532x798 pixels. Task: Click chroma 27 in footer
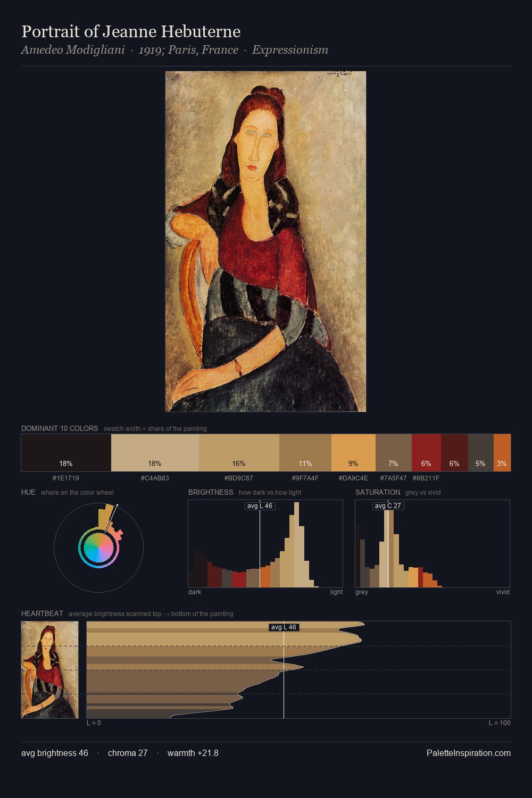click(128, 753)
